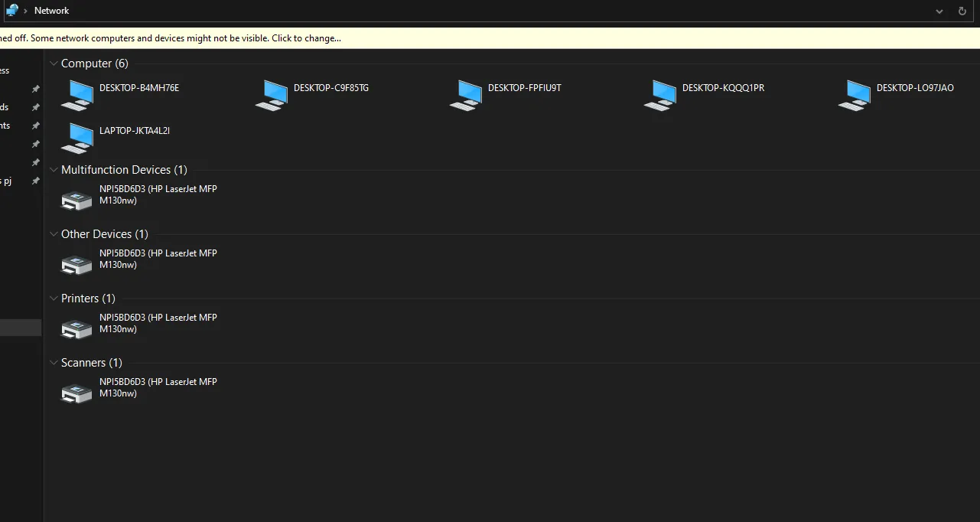The height and width of the screenshot is (522, 980).
Task: Collapse the Printers (1) group
Action: tap(54, 299)
